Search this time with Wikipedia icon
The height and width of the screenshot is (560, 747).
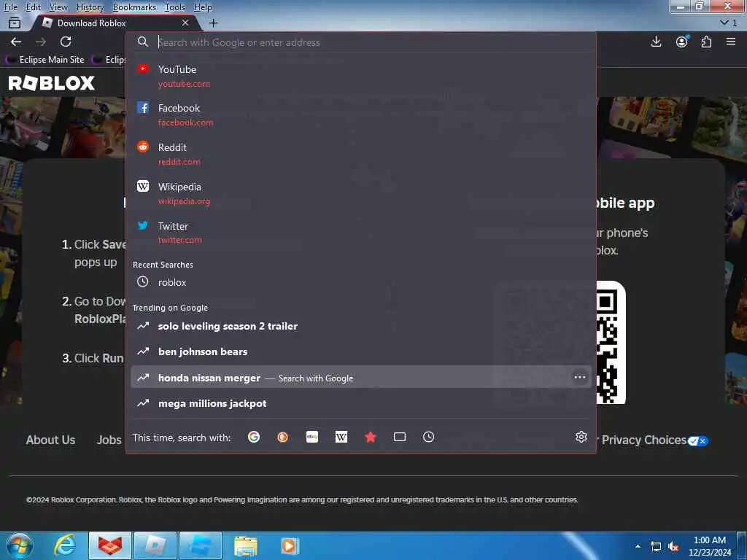click(341, 437)
